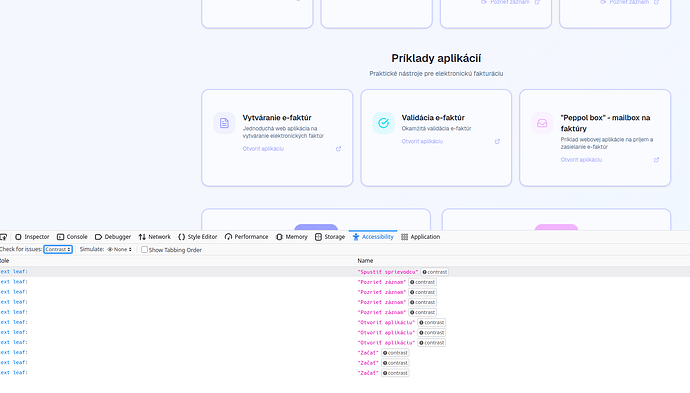Click the checkmark icon on Validácia e-faktúr card
690x393 pixels.
pos(383,123)
